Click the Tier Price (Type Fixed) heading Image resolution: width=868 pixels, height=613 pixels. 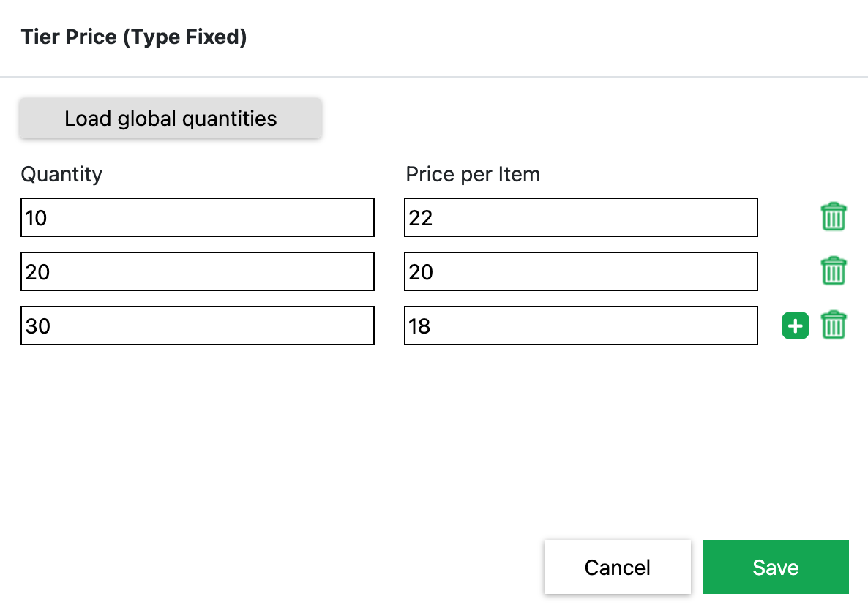134,37
